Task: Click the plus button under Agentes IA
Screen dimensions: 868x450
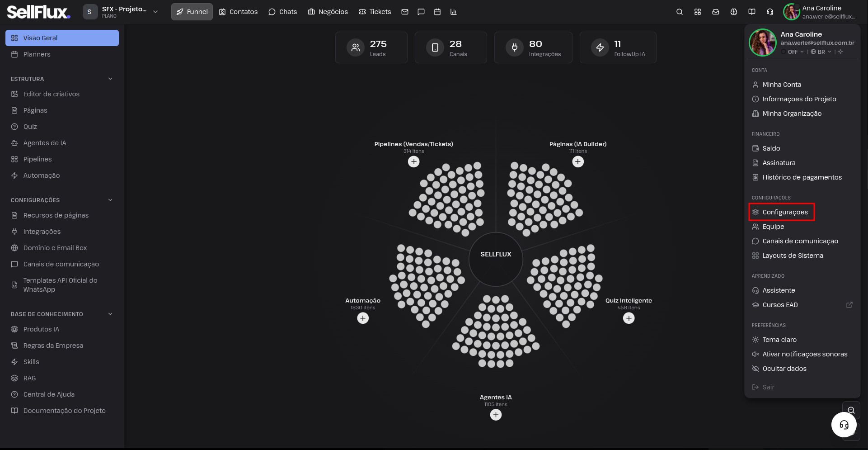Action: coord(496,415)
